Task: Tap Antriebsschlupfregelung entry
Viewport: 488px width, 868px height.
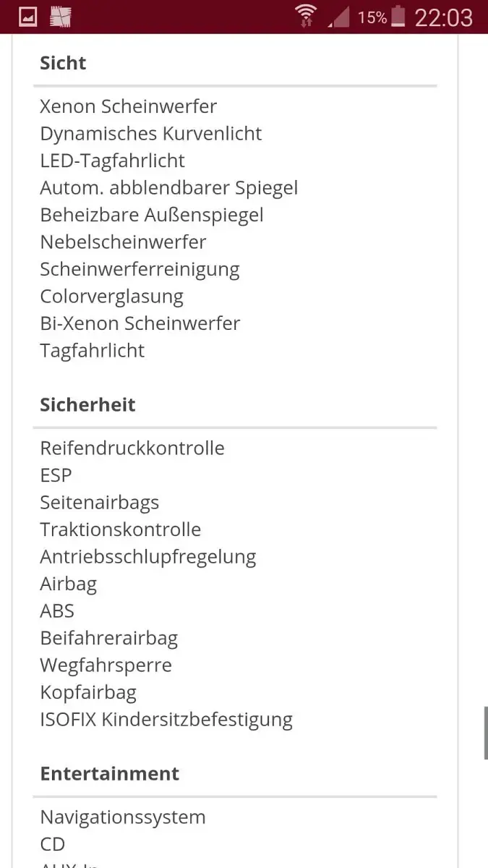Action: [x=148, y=557]
